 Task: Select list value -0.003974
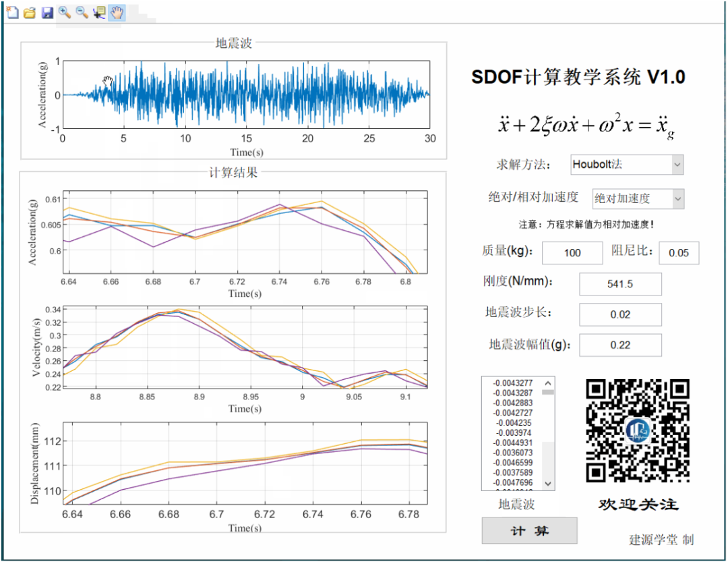514,433
